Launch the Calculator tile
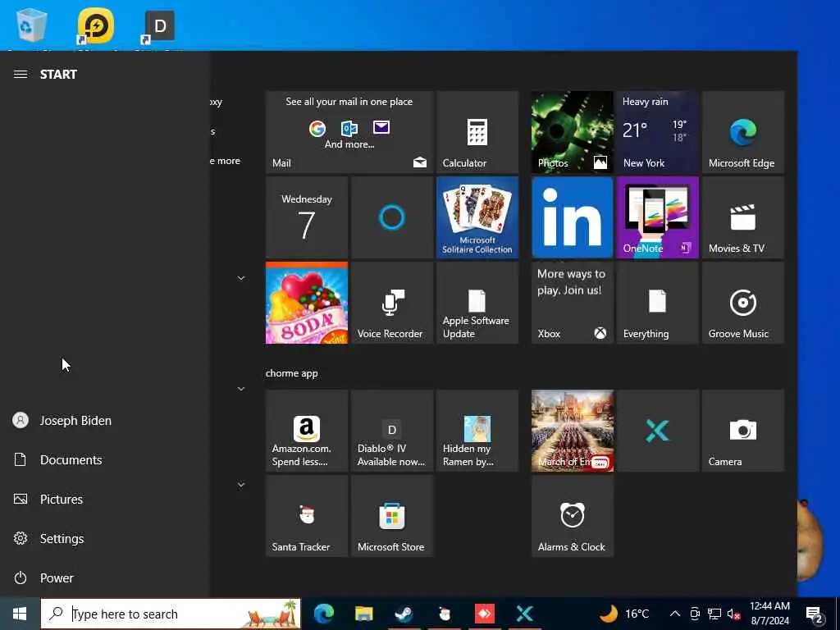Image resolution: width=840 pixels, height=630 pixels. (x=477, y=132)
